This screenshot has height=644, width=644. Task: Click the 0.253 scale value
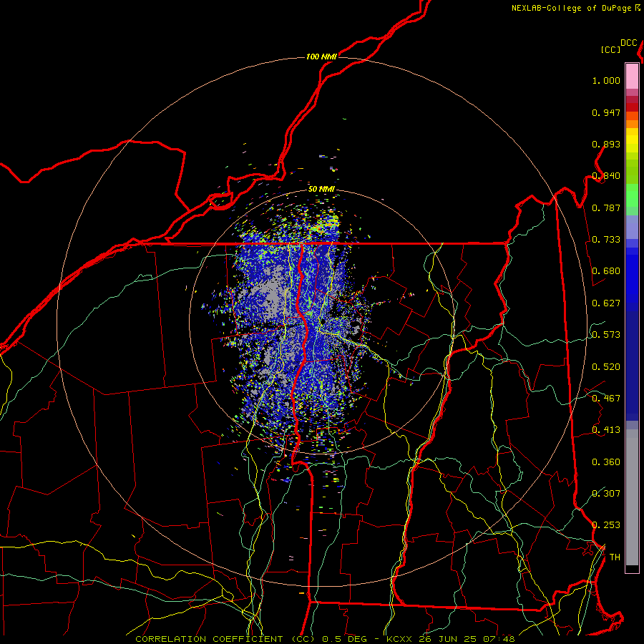(x=606, y=525)
